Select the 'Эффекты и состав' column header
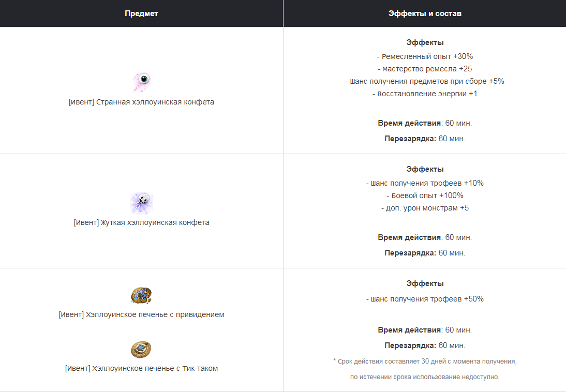This screenshot has width=566, height=392. (425, 13)
